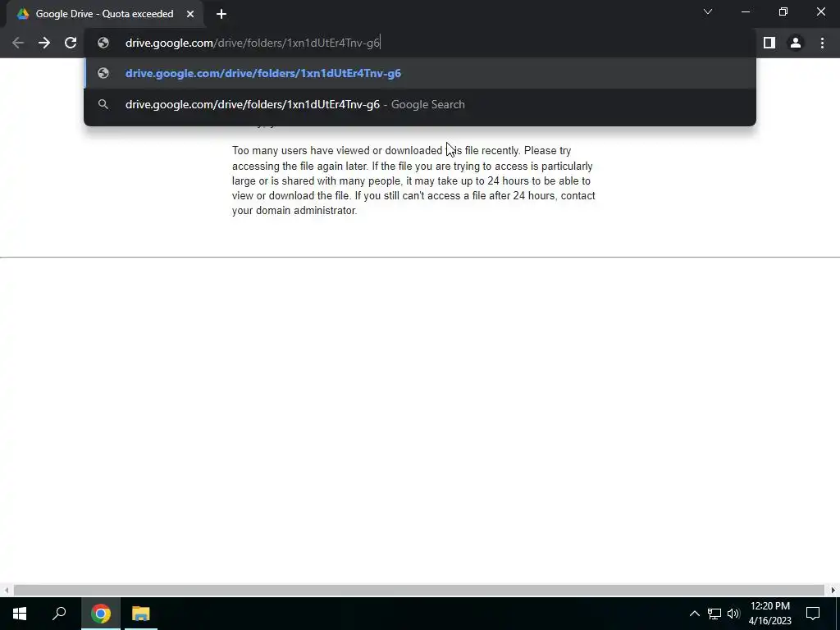Choose the blue drive.google.com folder URL suggestion
Viewport: 840px width, 630px height.
[x=420, y=73]
